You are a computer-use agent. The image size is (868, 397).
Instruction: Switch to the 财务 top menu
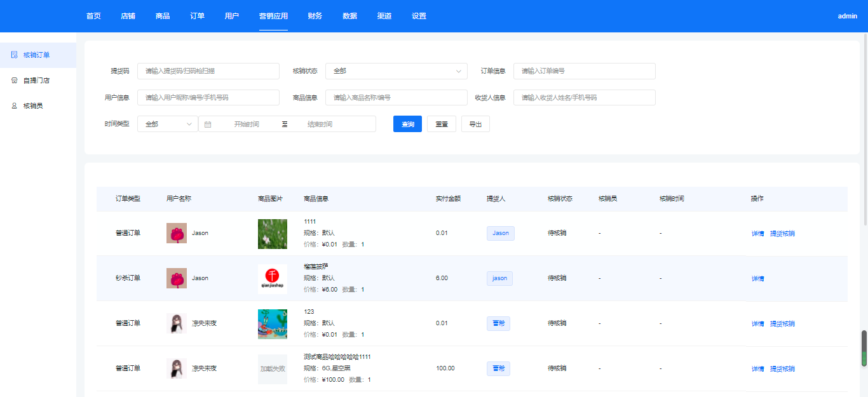[315, 16]
